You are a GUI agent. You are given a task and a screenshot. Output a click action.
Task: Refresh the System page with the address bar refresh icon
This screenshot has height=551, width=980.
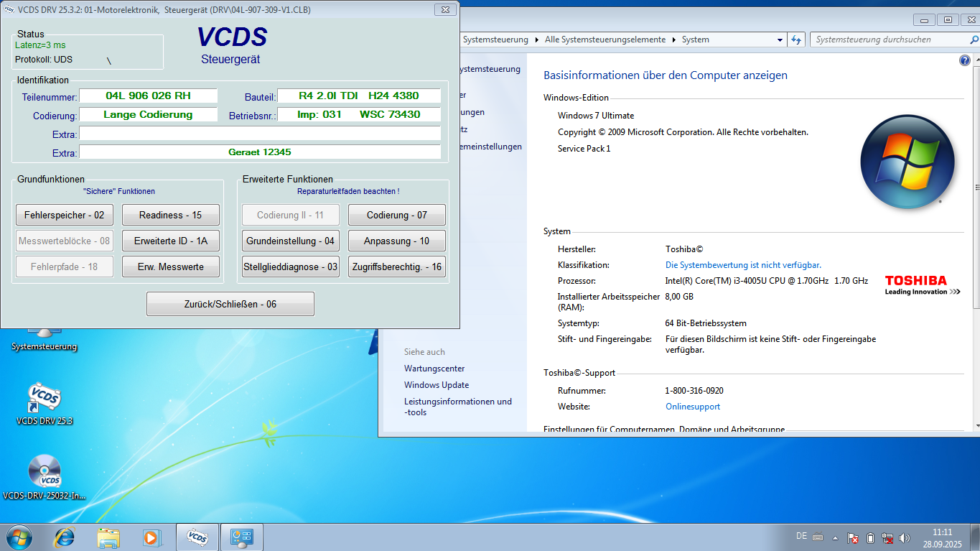(795, 40)
